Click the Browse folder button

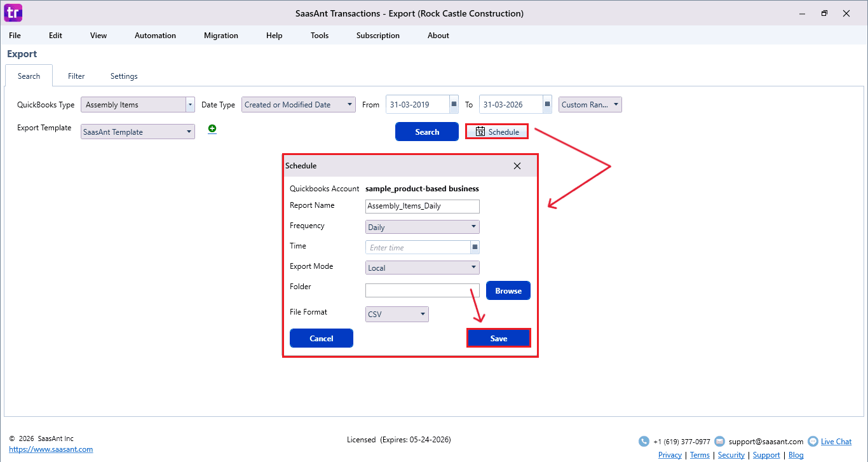click(x=508, y=290)
